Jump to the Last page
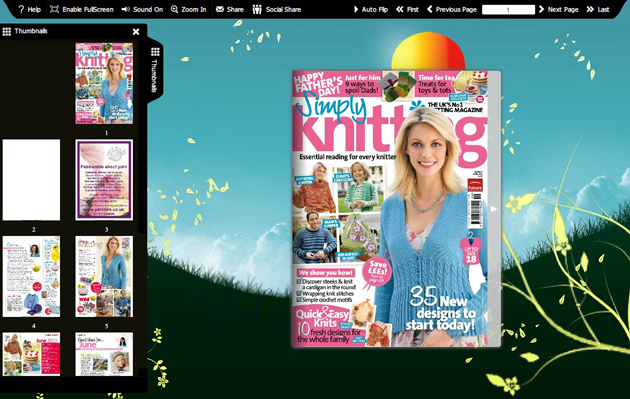Screen dimensions: 630x399 point(598,9)
